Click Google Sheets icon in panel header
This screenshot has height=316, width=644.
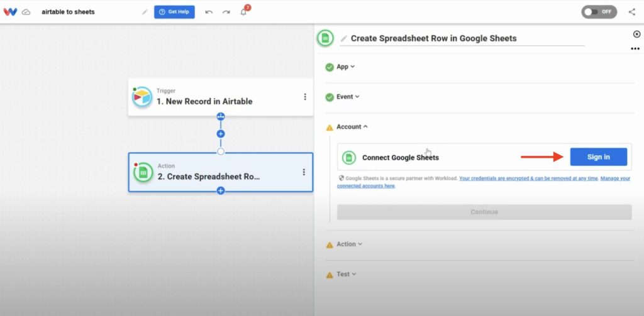(325, 38)
